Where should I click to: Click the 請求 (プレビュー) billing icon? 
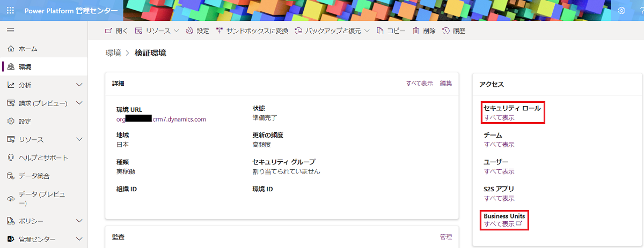pos(11,103)
